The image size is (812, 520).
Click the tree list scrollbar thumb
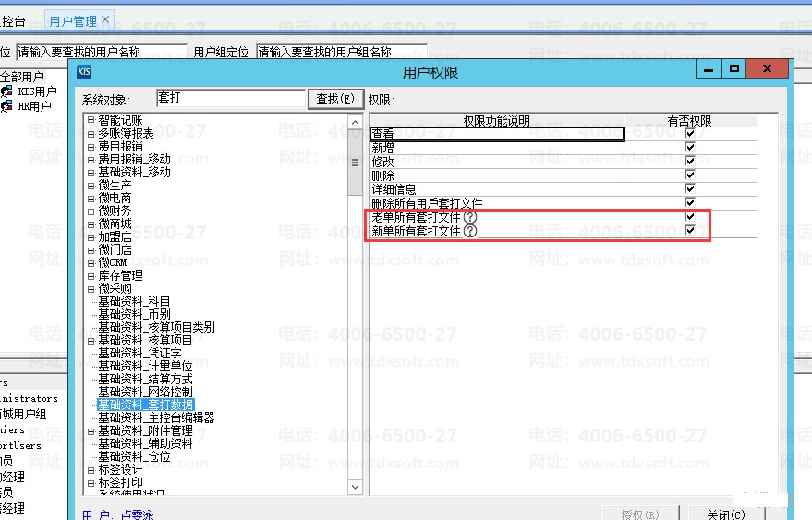(x=356, y=163)
